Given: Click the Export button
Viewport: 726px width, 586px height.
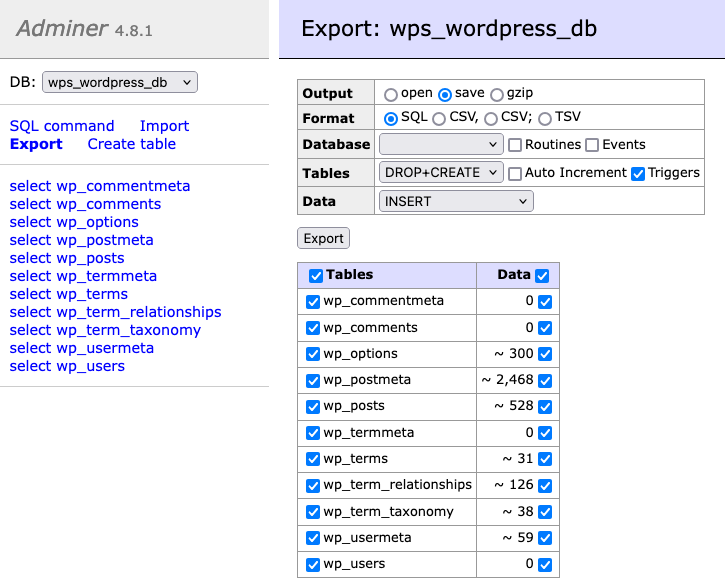Looking at the screenshot, I should pos(323,238).
